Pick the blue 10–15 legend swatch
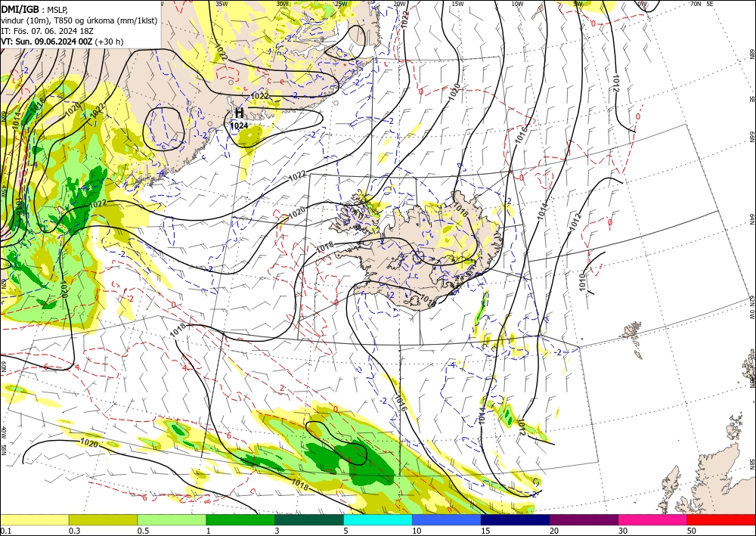Viewport: 756px width, 536px height. pyautogui.click(x=447, y=519)
